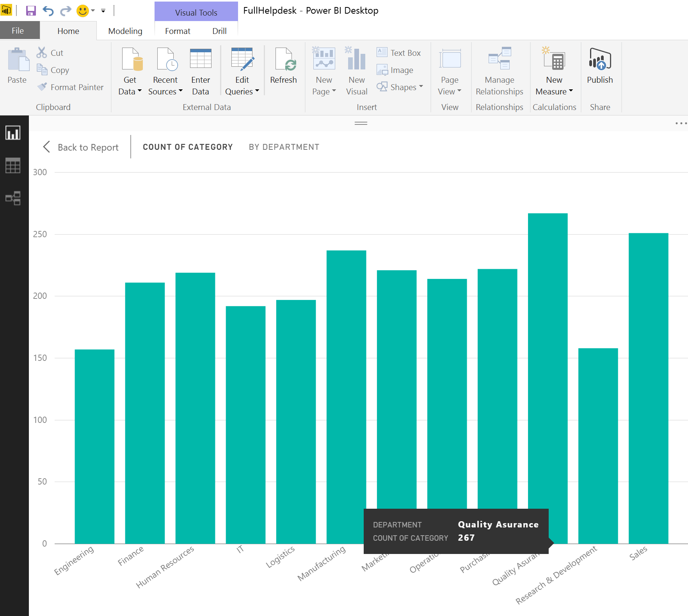The image size is (688, 616).
Task: Open the visual's more options ellipsis
Action: coord(681,123)
